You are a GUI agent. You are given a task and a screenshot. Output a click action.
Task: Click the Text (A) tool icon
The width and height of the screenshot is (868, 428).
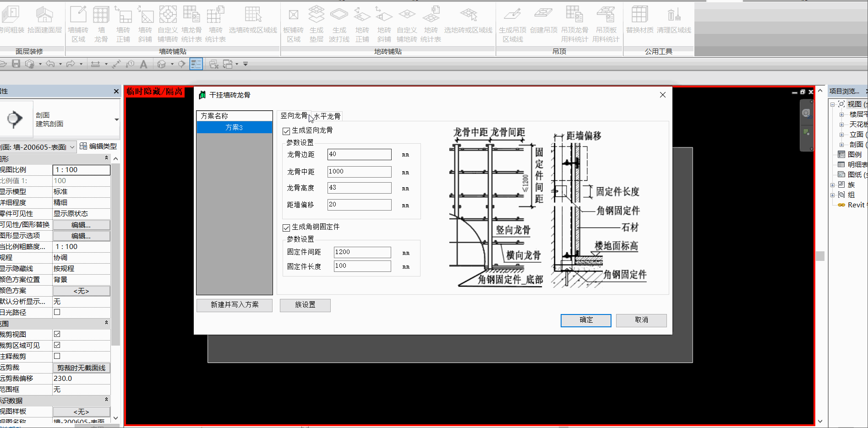coord(143,64)
